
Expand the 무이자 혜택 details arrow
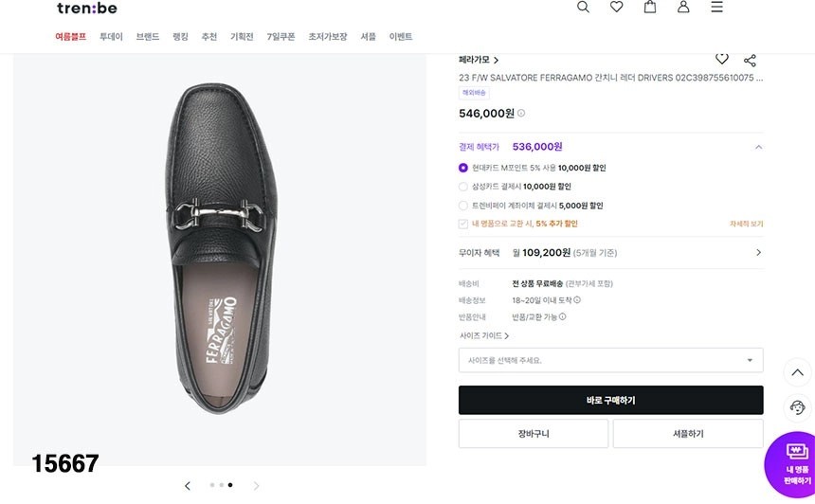(758, 253)
